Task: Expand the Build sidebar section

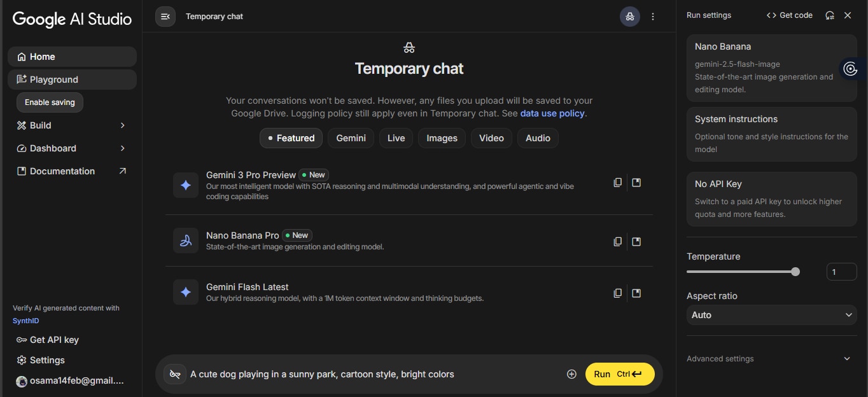Action: [123, 125]
